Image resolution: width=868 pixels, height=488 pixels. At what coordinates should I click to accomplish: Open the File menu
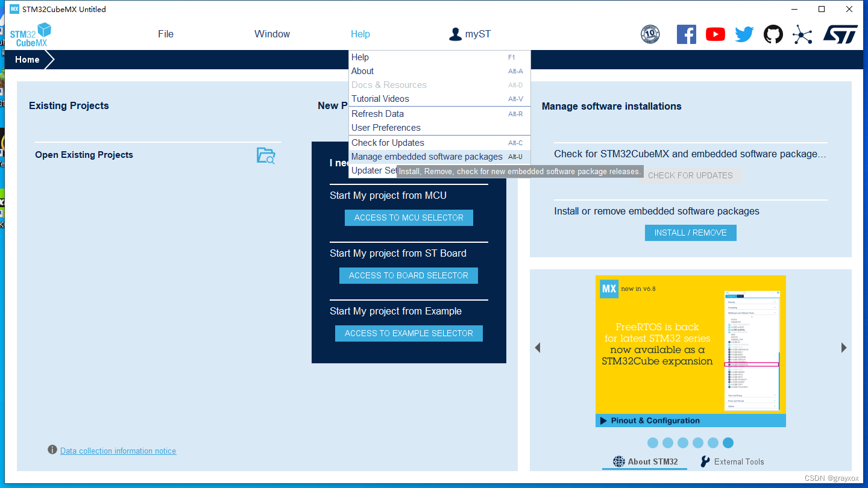(166, 34)
